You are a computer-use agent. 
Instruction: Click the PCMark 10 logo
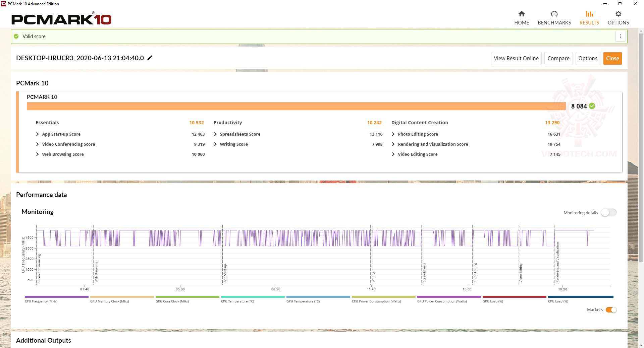click(61, 19)
